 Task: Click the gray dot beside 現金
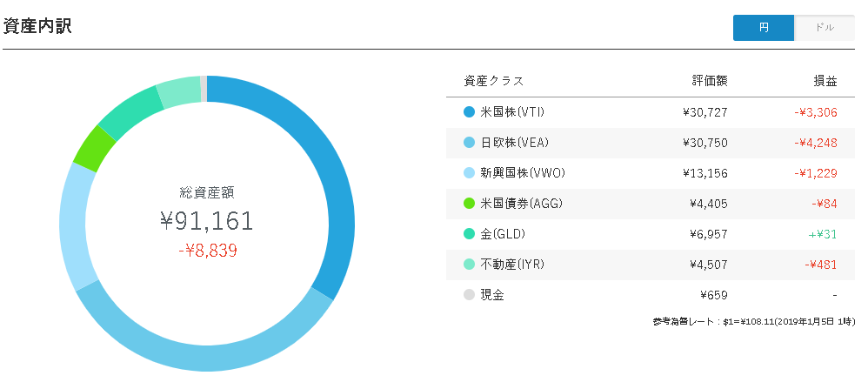470,295
